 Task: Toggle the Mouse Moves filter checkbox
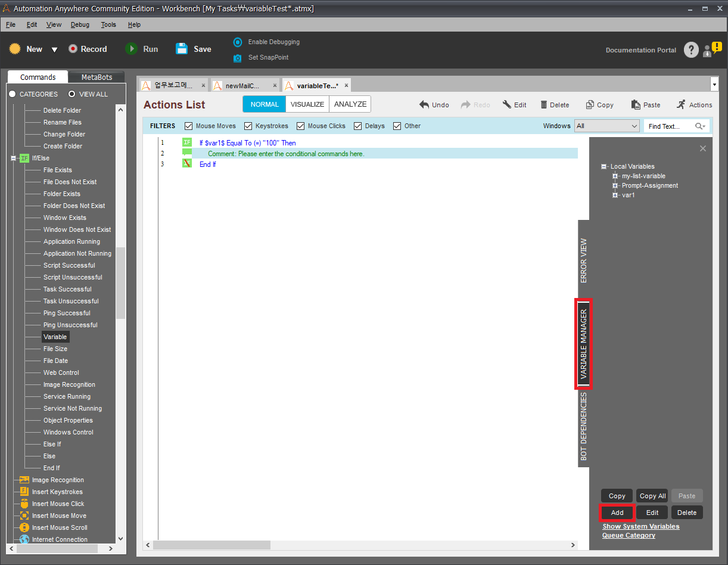[189, 126]
